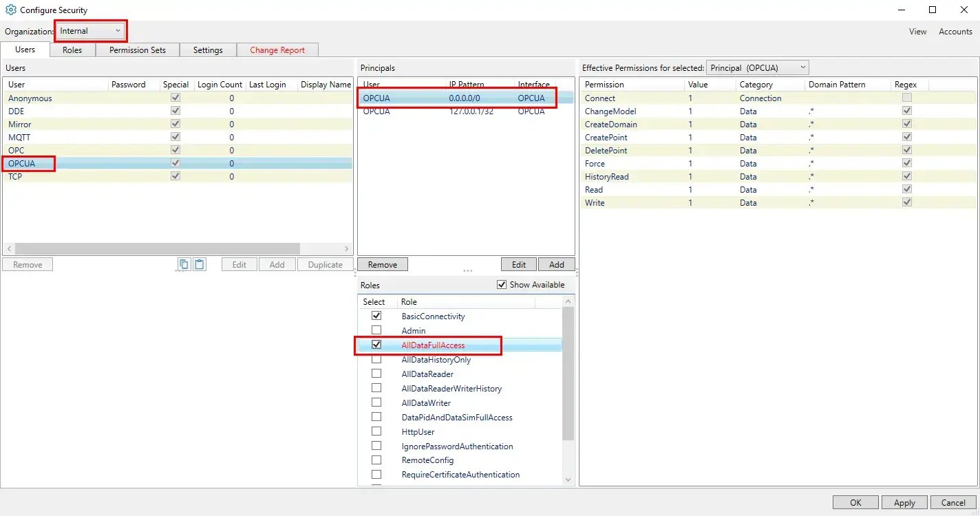Open the Accounts menu

coord(955,31)
